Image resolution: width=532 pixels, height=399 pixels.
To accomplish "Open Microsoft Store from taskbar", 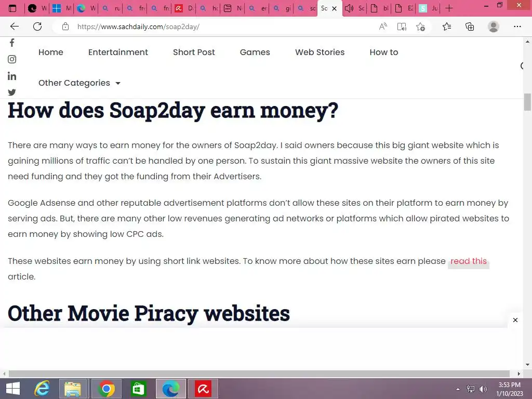I will pyautogui.click(x=138, y=389).
